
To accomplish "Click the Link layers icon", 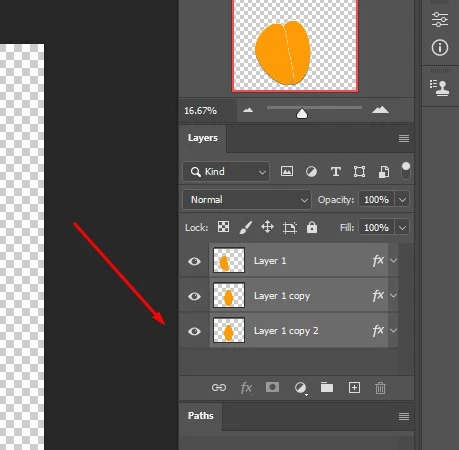I will tap(219, 387).
